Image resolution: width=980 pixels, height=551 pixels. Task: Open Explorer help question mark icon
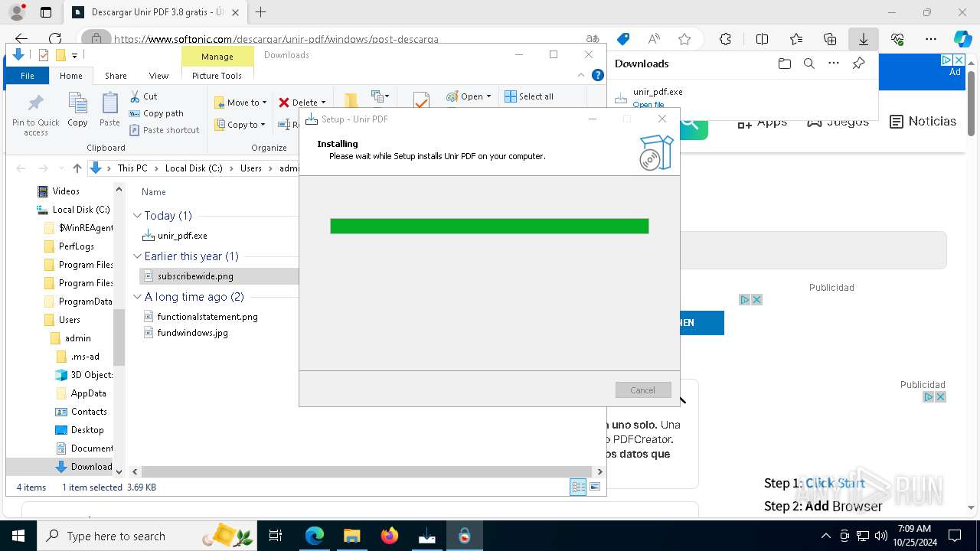pyautogui.click(x=598, y=75)
